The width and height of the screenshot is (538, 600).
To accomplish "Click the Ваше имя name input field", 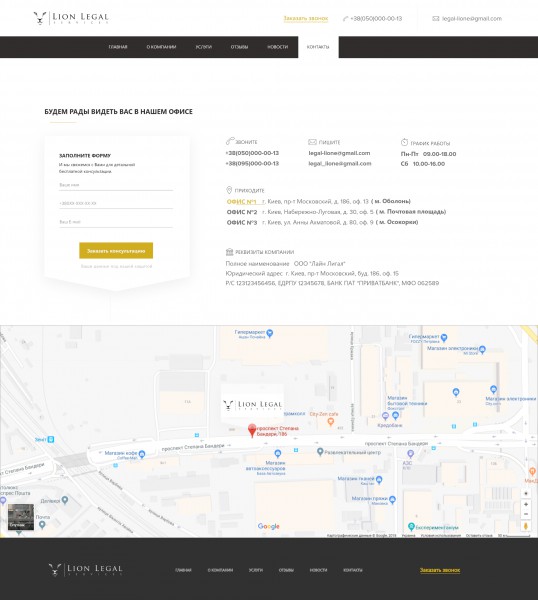I will click(116, 185).
